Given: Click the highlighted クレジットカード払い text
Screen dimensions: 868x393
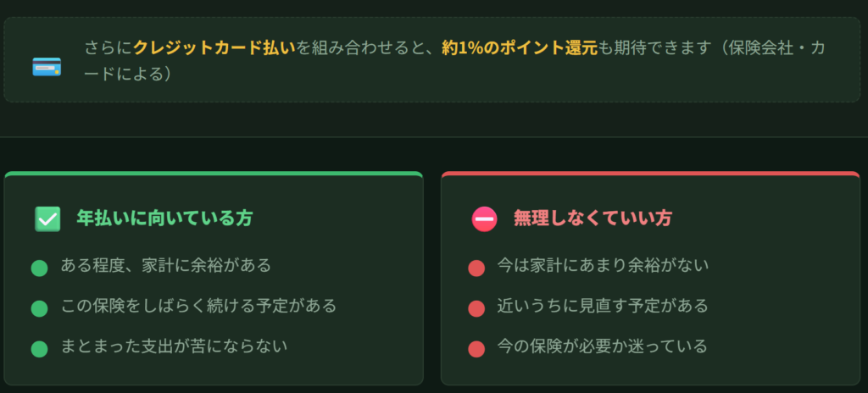Looking at the screenshot, I should [x=214, y=47].
